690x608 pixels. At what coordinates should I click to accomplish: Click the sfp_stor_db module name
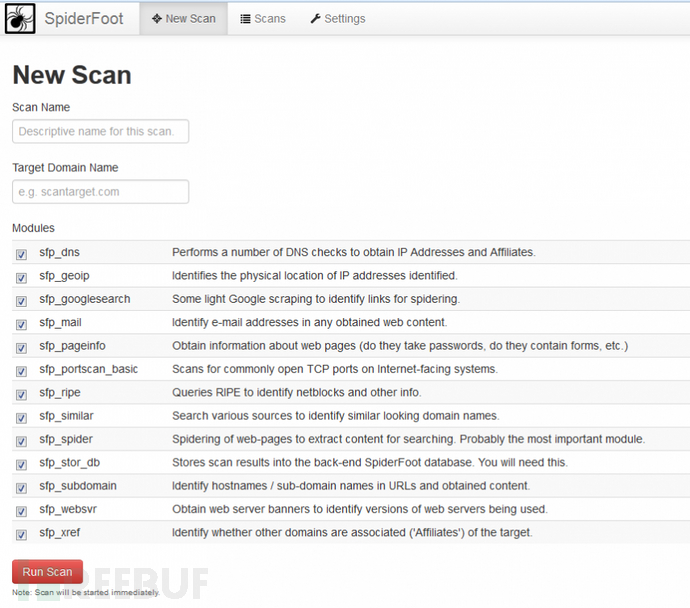70,462
